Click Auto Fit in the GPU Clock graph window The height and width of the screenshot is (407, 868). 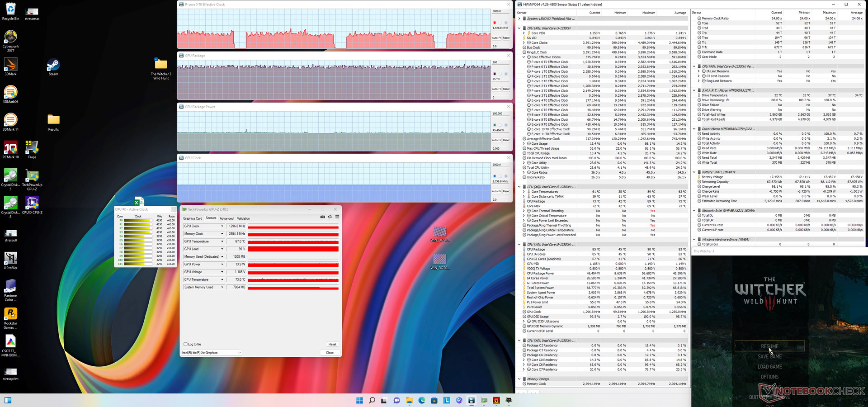click(497, 191)
